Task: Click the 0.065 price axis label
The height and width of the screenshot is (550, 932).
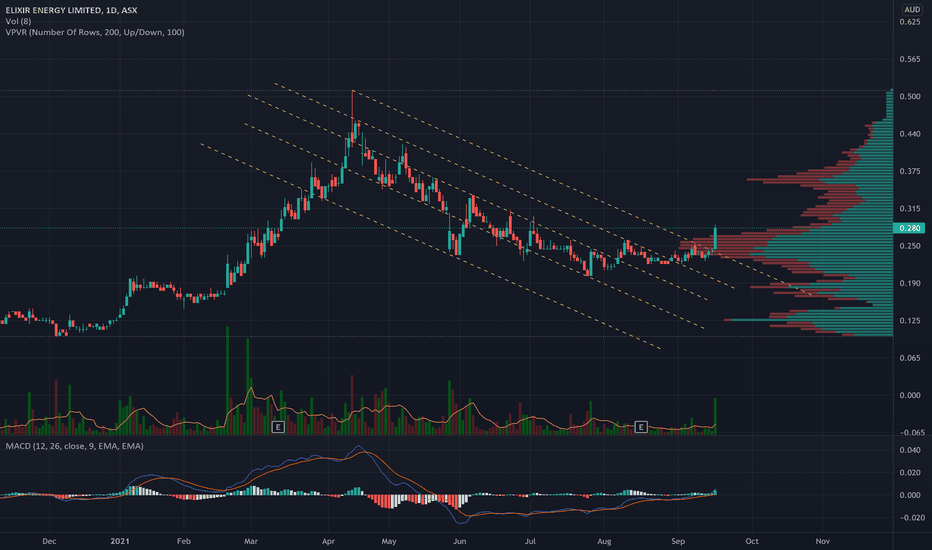Action: [910, 358]
